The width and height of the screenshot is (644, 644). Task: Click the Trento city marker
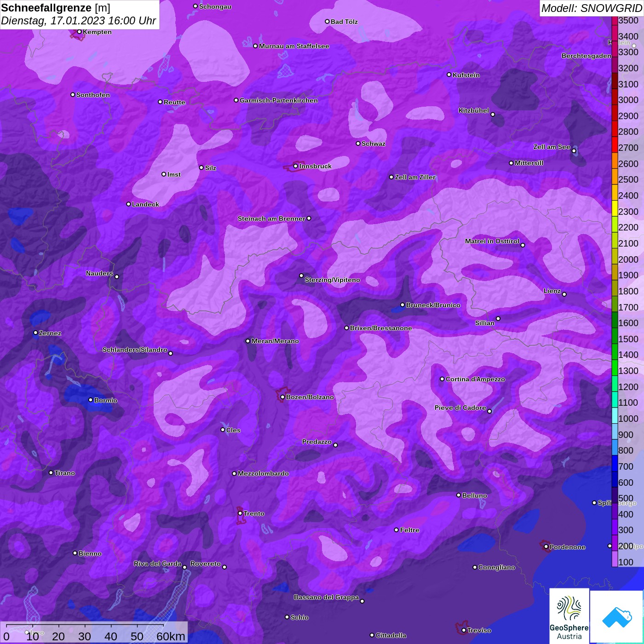(240, 513)
